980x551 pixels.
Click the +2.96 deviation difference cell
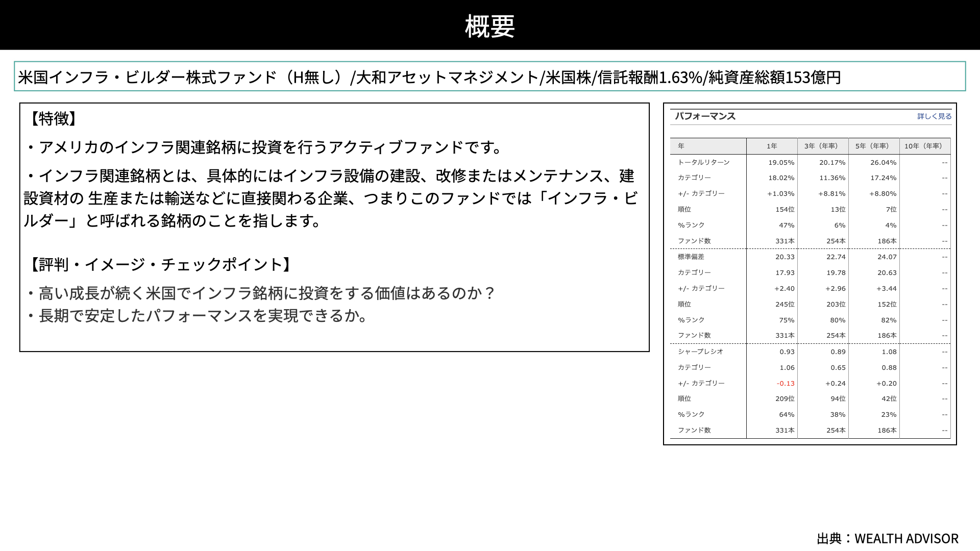[835, 289]
